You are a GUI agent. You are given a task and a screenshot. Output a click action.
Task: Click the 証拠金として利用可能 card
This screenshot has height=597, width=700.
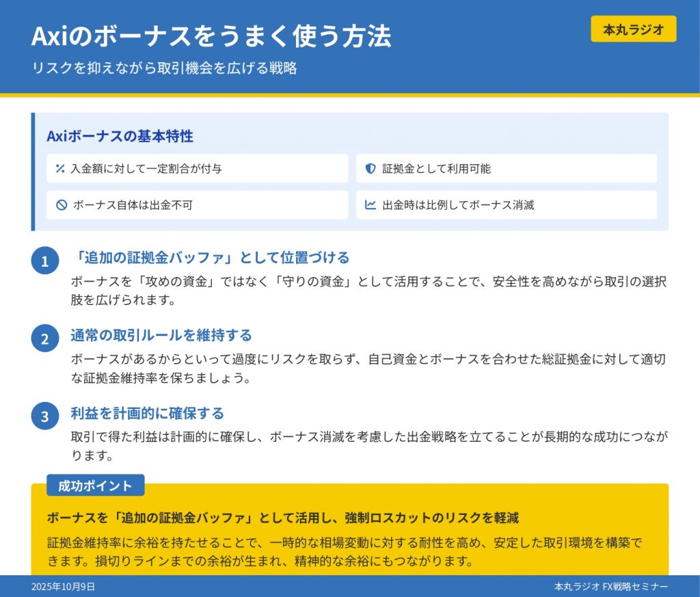506,168
